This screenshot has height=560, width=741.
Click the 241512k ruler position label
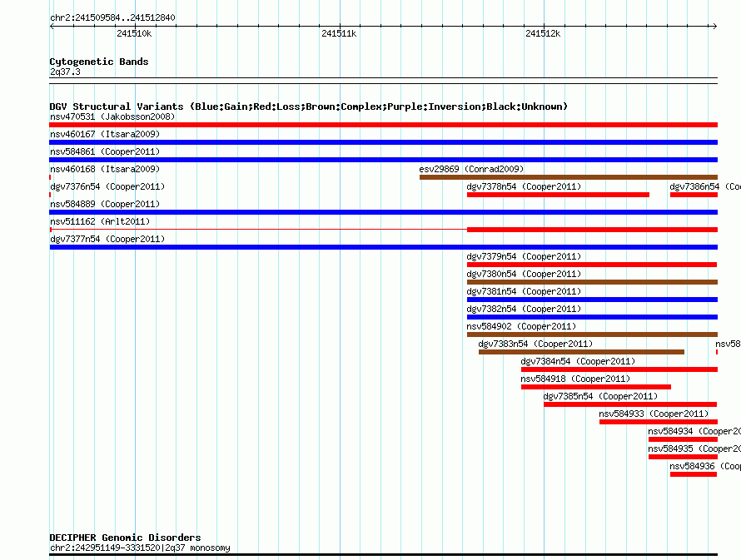click(543, 33)
